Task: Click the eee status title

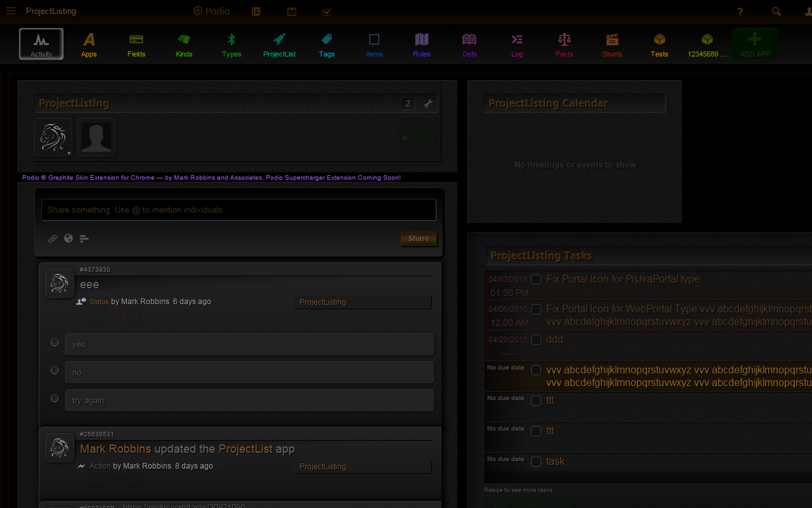Action: [x=89, y=284]
